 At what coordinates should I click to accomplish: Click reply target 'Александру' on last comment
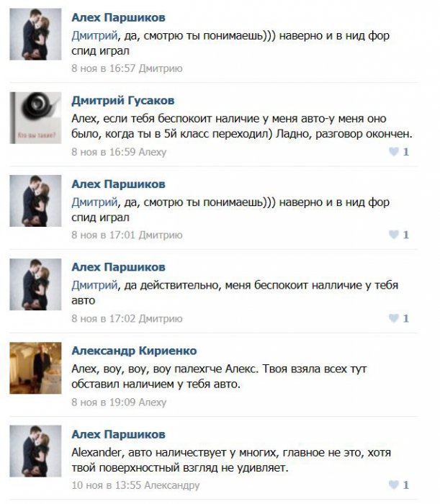click(x=171, y=485)
